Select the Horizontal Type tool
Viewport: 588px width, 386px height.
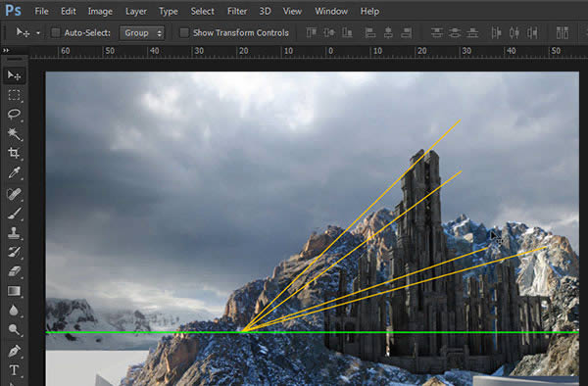click(x=15, y=370)
